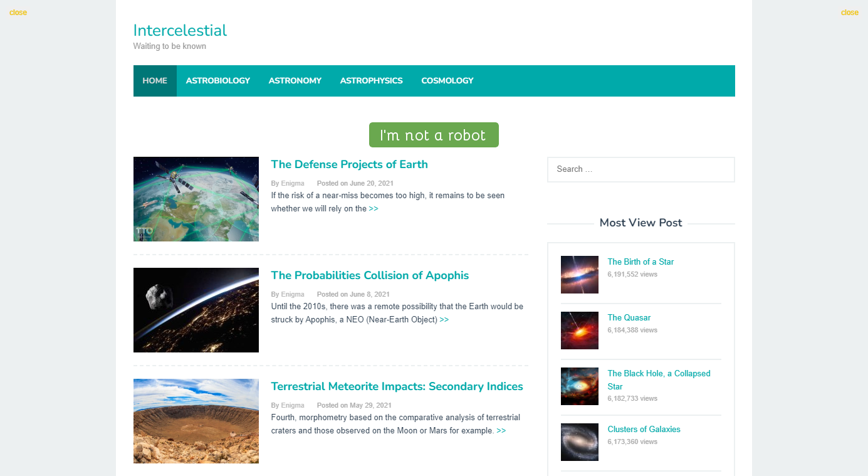Select Astrophysics in the navigation bar

click(372, 81)
